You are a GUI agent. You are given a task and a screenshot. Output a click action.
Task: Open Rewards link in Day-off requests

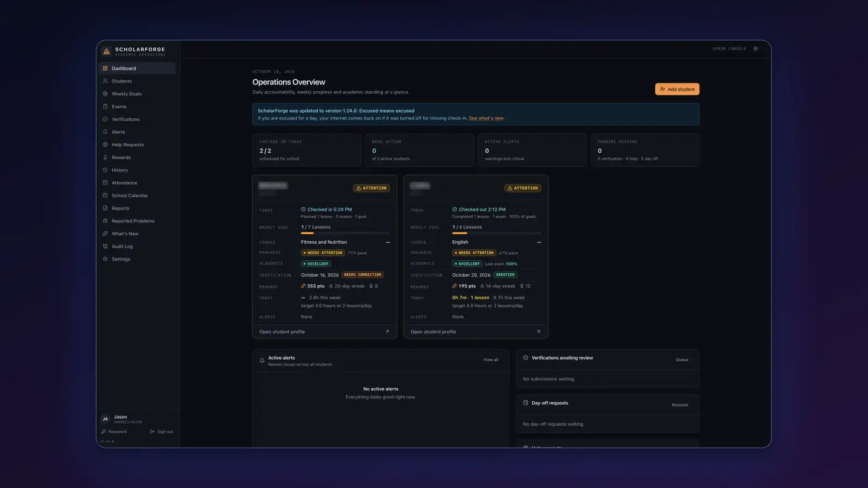tap(680, 405)
